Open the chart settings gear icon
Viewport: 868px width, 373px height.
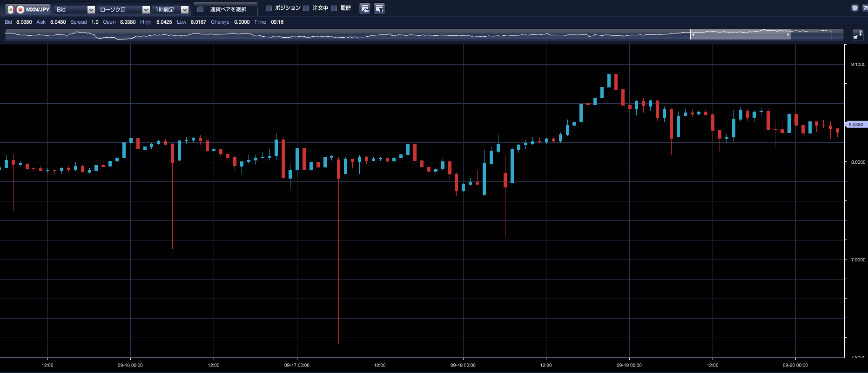click(855, 8)
